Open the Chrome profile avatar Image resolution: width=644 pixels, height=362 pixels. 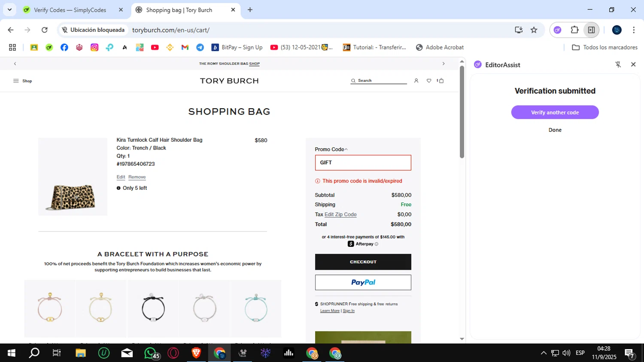point(617,30)
